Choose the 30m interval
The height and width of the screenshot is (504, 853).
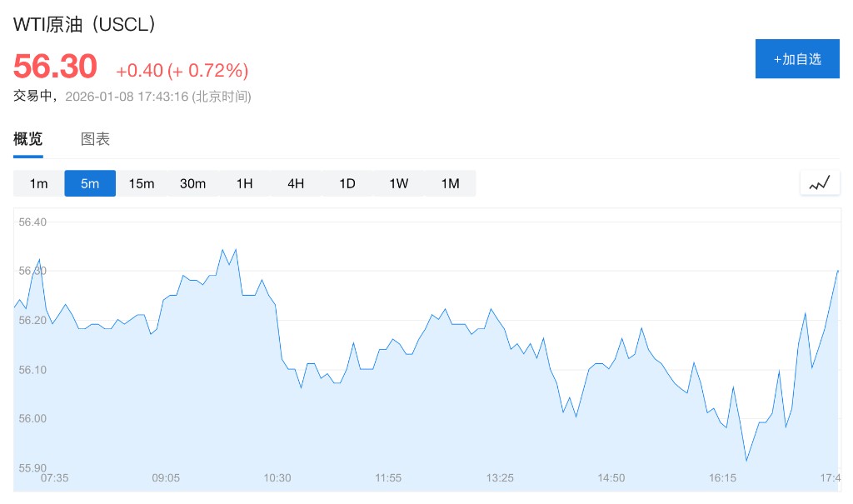coord(192,183)
